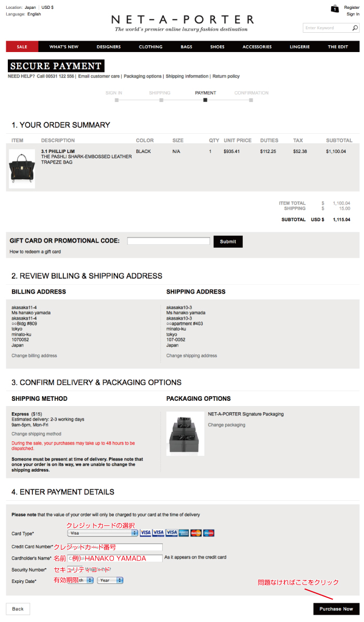Go to the LINGERIE section
This screenshot has width=364, height=622.
click(x=300, y=46)
